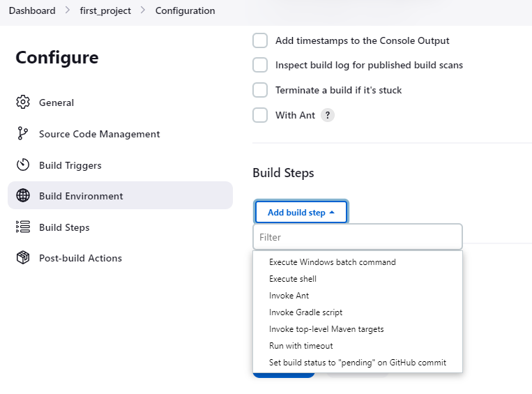Screen dimensions: 532x394
Task: Open the With Ant help question mark
Action: 328,115
